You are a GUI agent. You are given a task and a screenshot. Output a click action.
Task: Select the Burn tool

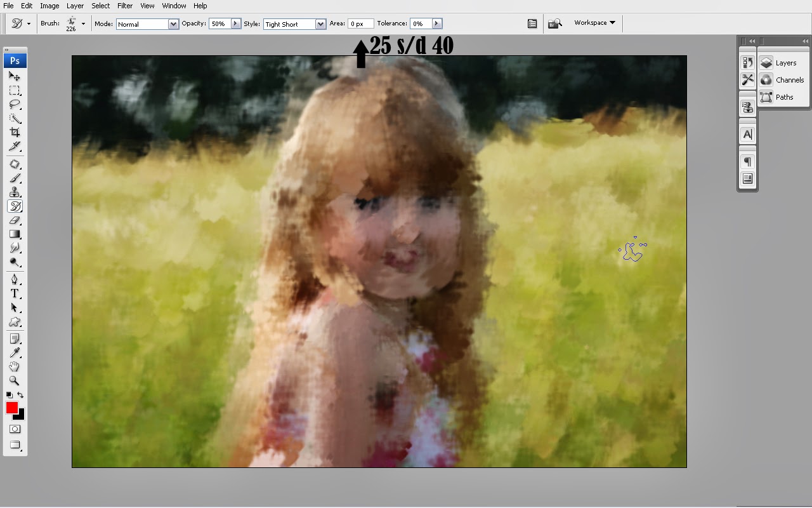pos(15,262)
